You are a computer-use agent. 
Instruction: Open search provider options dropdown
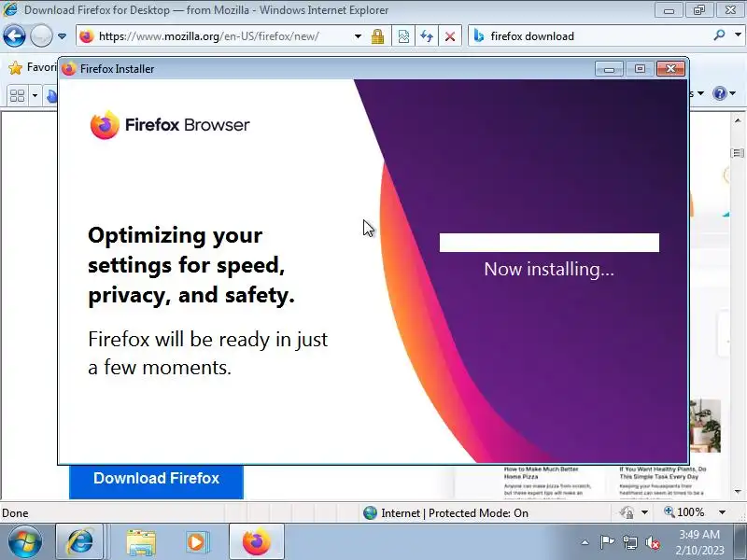pos(738,35)
